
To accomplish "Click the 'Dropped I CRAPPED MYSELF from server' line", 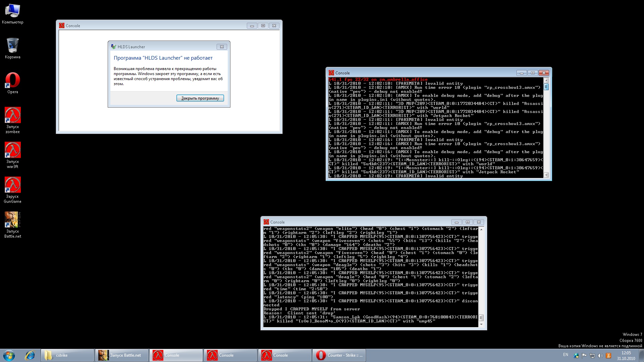I will (312, 309).
